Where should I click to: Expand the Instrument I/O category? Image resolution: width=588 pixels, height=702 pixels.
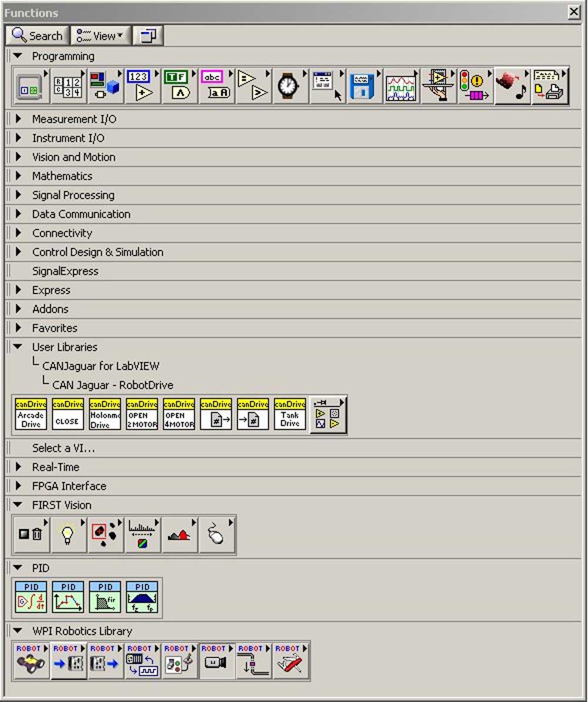tap(18, 138)
